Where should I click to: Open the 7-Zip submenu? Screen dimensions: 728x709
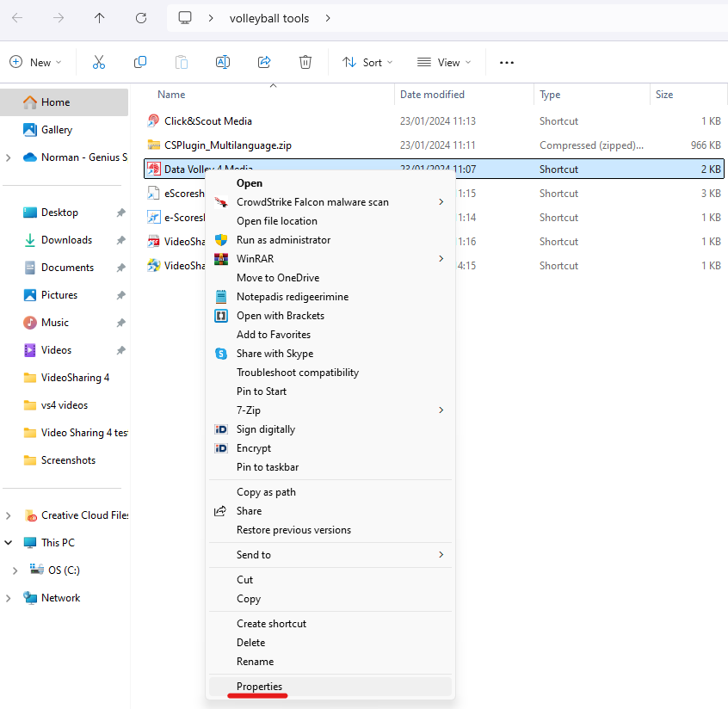click(330, 410)
